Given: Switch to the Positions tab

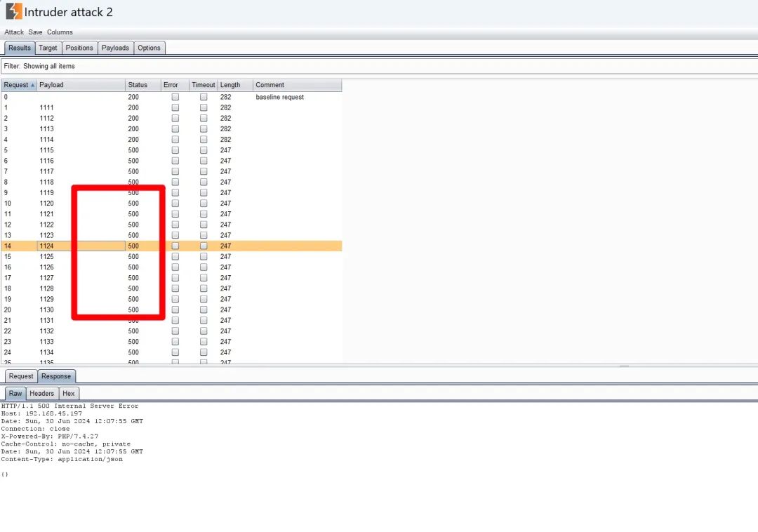Looking at the screenshot, I should [x=79, y=48].
